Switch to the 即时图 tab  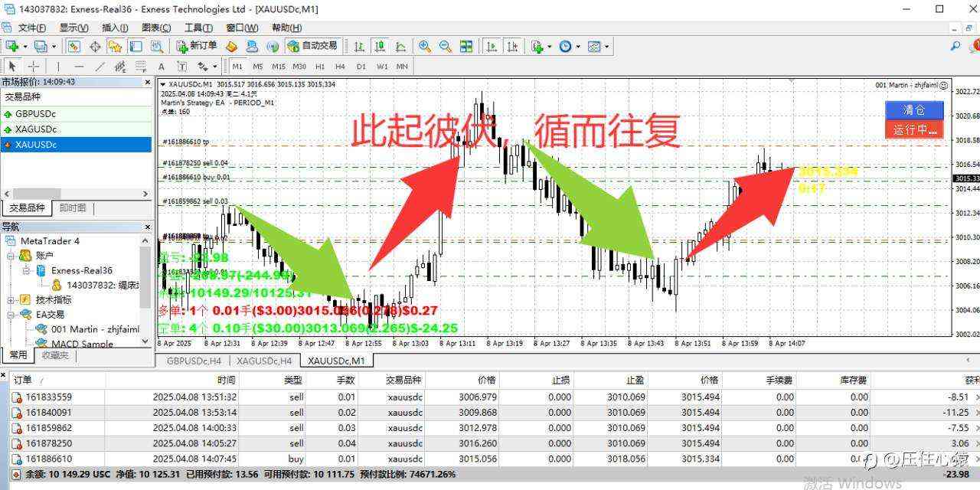click(x=73, y=207)
